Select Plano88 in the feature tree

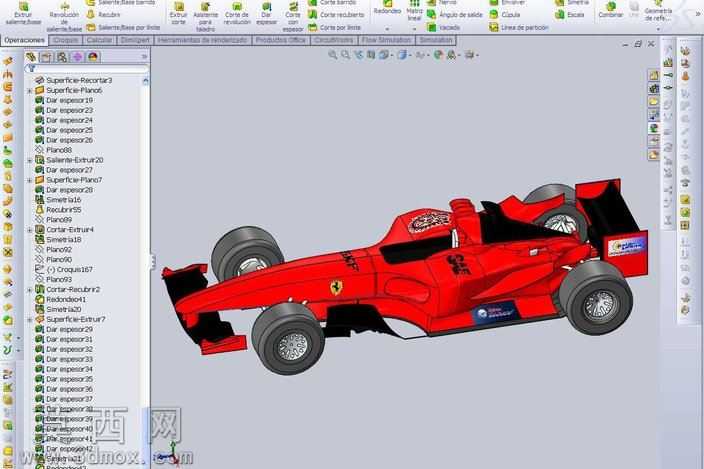[54, 150]
